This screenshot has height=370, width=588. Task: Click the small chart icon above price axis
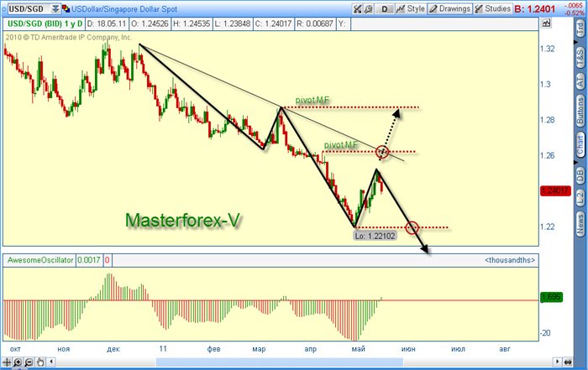pos(546,23)
